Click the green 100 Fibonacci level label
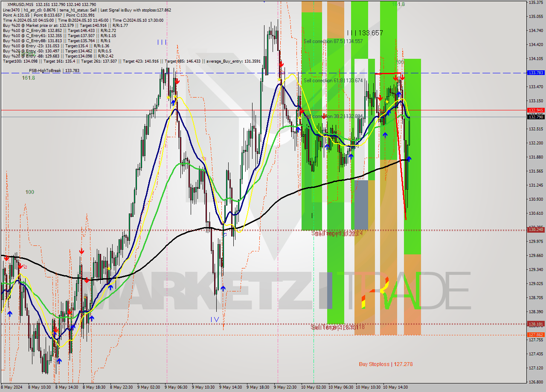546x392 pixels. [x=29, y=192]
